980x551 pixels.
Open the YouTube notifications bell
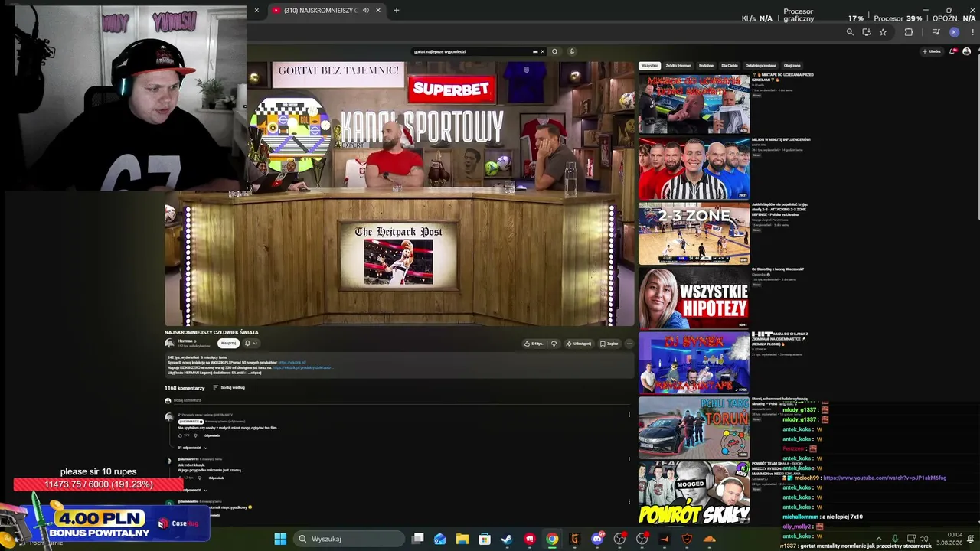(x=953, y=51)
